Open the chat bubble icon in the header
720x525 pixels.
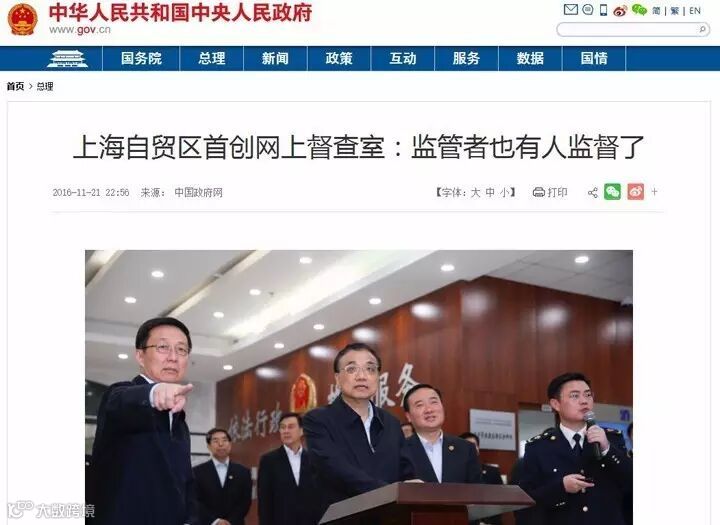(x=587, y=9)
